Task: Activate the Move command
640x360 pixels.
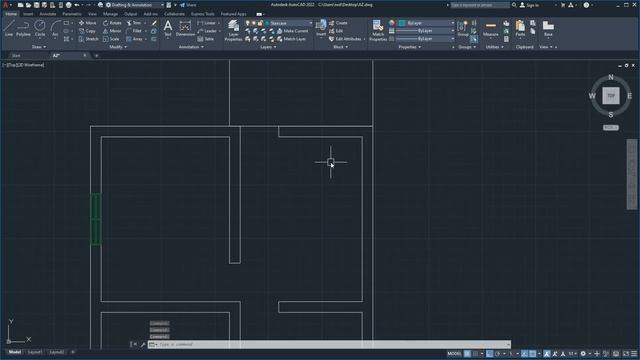Action: pos(87,23)
